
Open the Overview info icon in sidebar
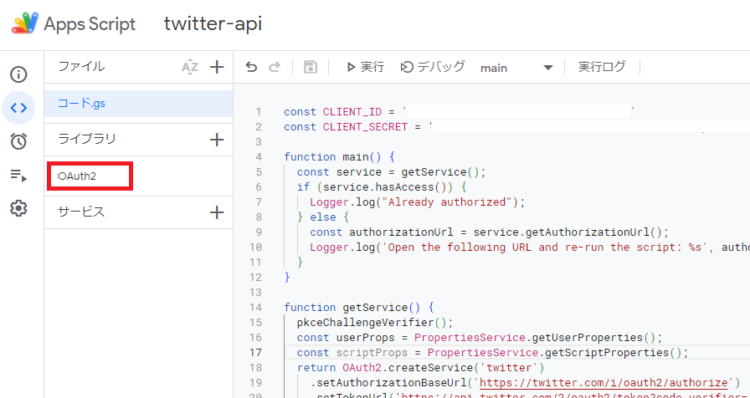click(x=19, y=75)
